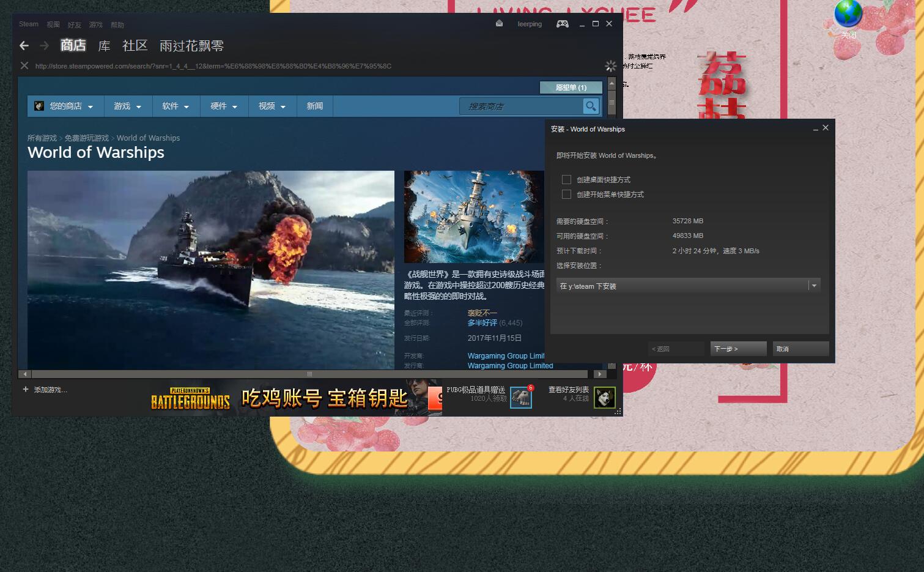This screenshot has width=924, height=572.
Task: Open the 硬件 dropdown menu
Action: 224,106
